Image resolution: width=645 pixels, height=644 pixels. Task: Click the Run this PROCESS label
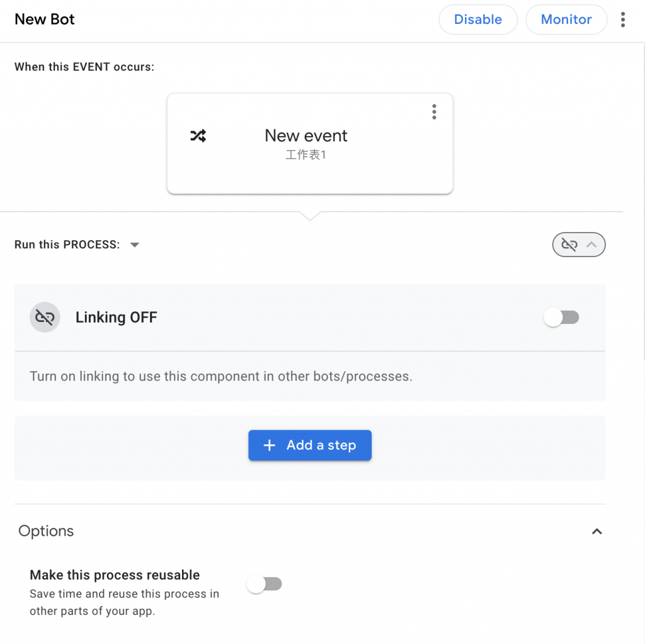tap(67, 244)
